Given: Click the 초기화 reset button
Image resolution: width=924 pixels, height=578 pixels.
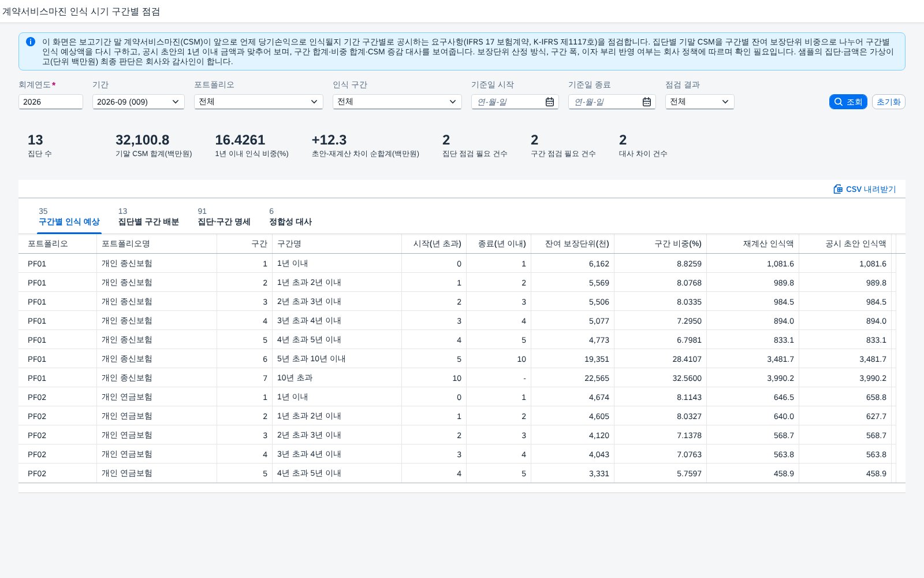Looking at the screenshot, I should (888, 102).
